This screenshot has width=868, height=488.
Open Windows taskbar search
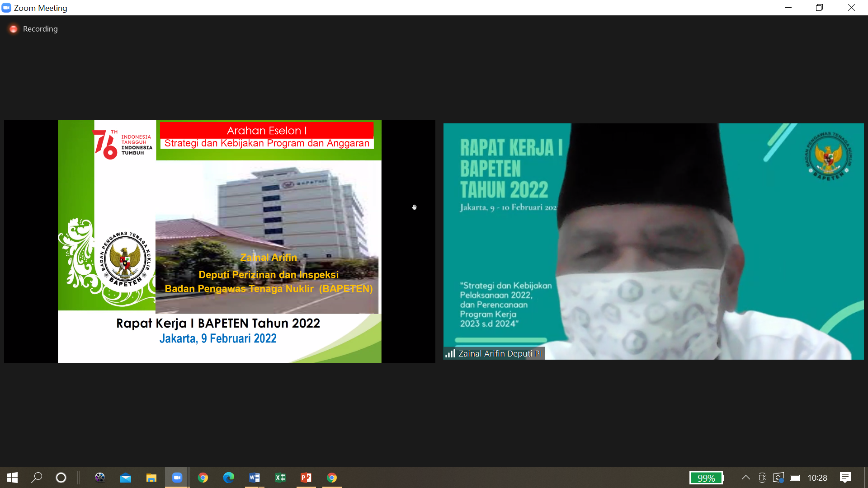37,478
